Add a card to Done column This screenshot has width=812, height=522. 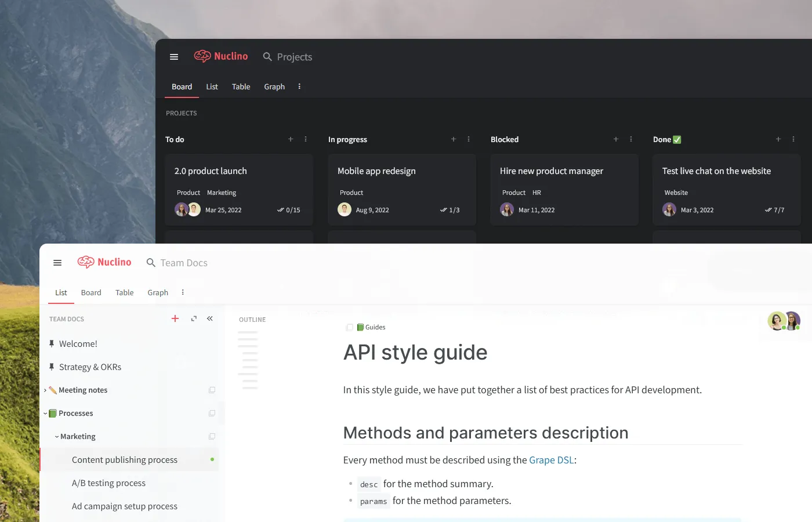pos(778,139)
